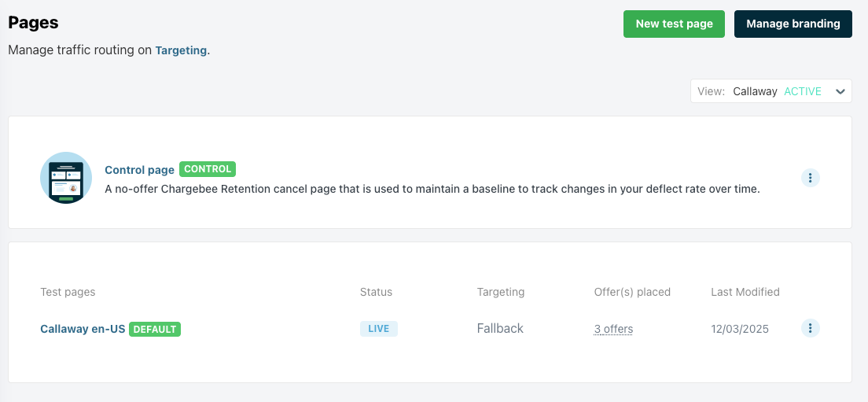Click the Last Modified column header
This screenshot has height=402, width=868.
745,292
